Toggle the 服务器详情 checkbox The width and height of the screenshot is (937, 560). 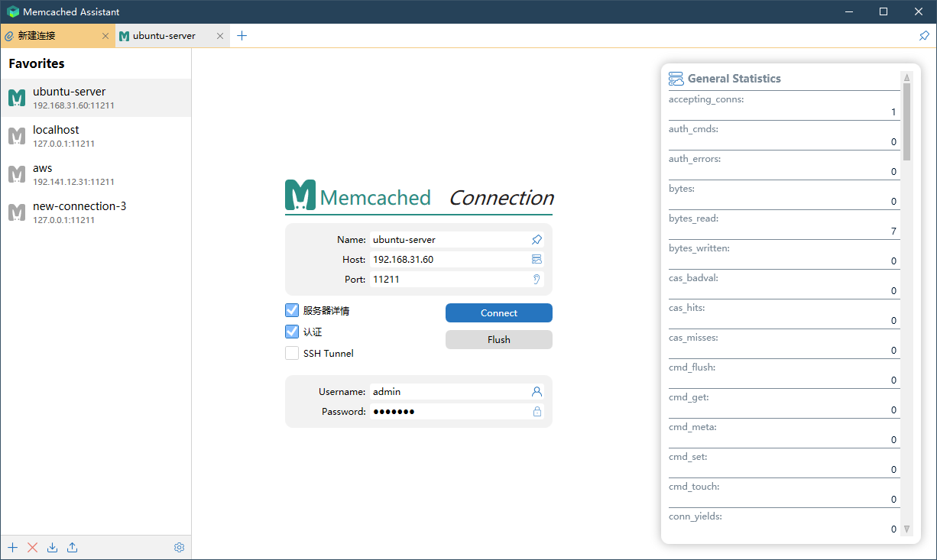(x=292, y=310)
